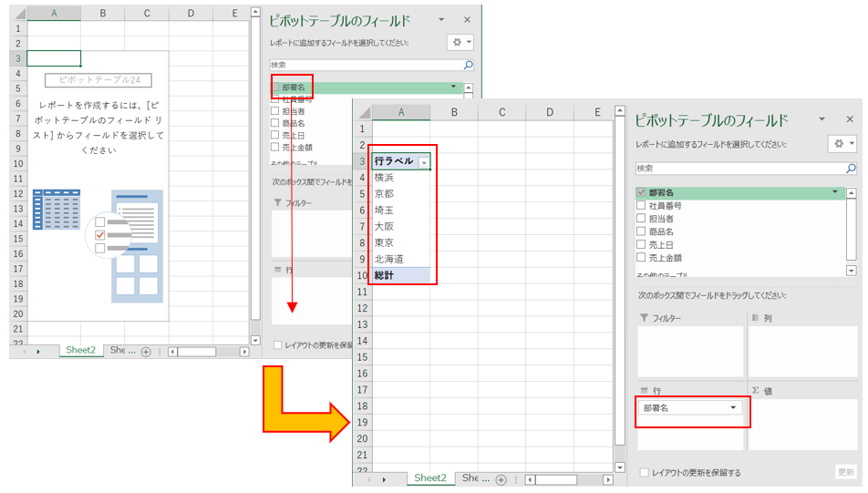Click the new sheet plus icon in the left workbook
Screen dimensions: 868x493
[146, 351]
